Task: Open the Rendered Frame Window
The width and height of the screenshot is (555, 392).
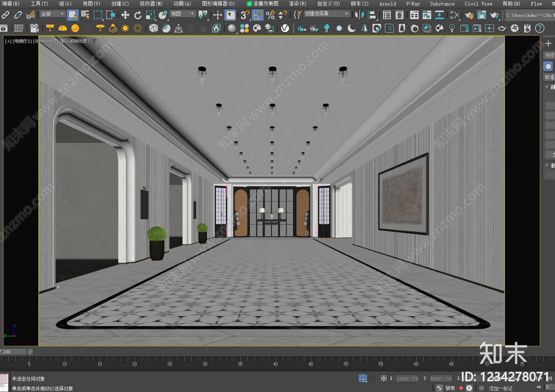Action: [x=481, y=15]
